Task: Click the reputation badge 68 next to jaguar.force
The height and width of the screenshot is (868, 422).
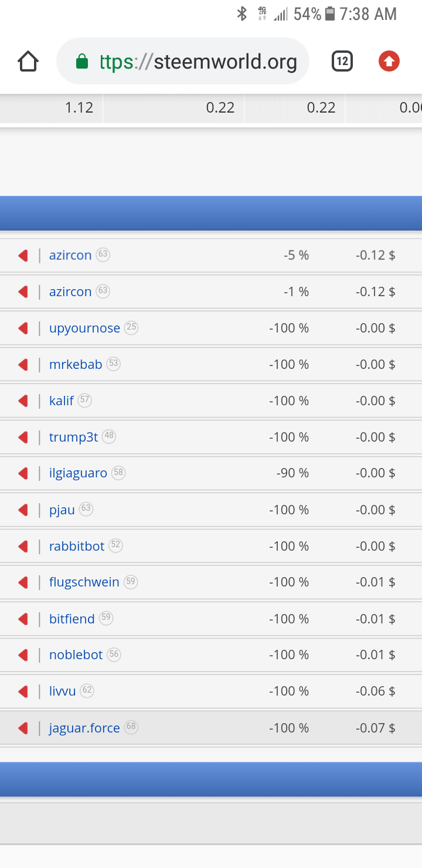Action: 131,727
